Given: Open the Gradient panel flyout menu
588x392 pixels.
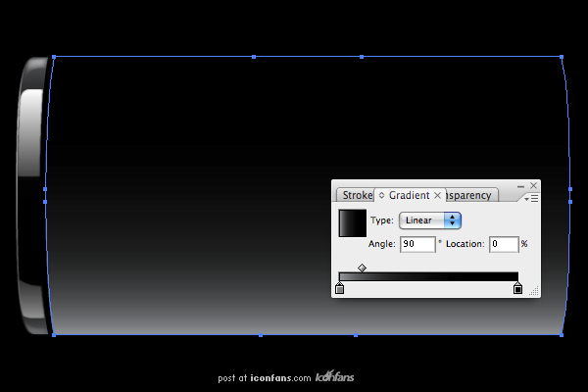Looking at the screenshot, I should [x=532, y=198].
